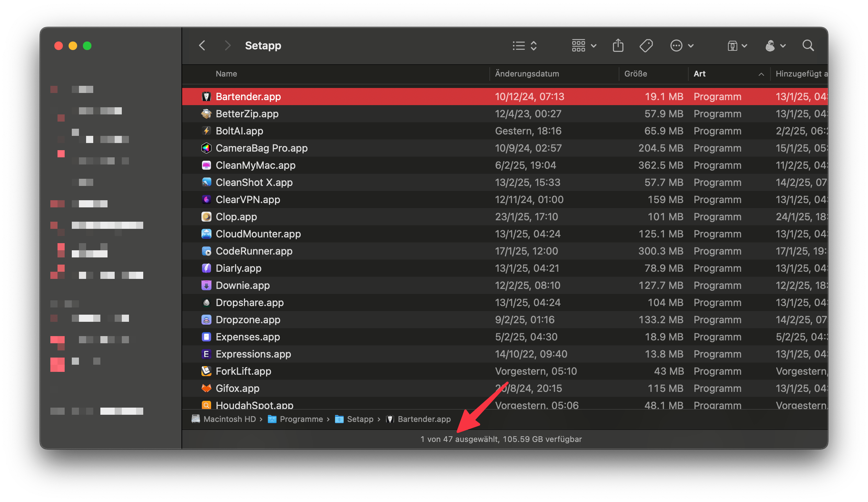868x502 pixels.
Task: Click the '14/10/22, 09:40' date cell
Action: click(531, 354)
